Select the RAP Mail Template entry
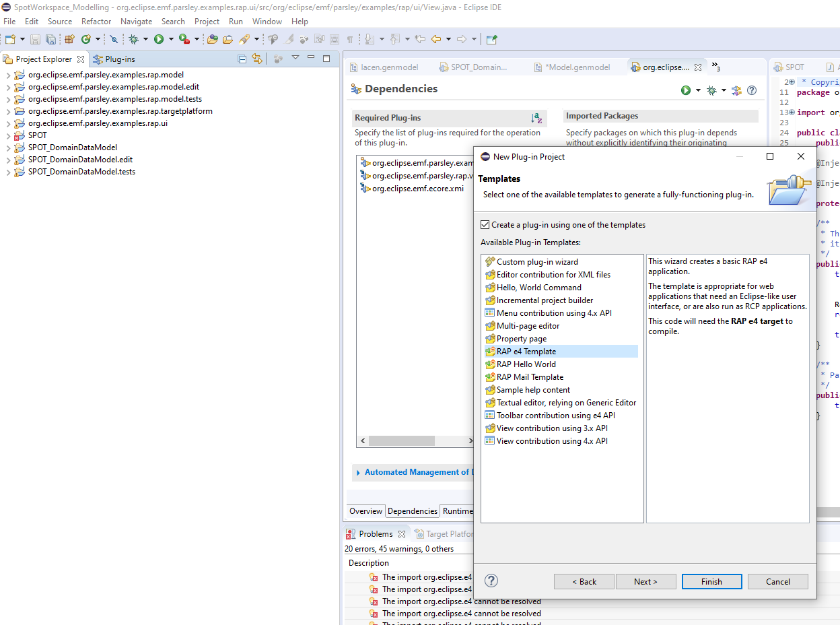The height and width of the screenshot is (625, 840). click(x=530, y=377)
